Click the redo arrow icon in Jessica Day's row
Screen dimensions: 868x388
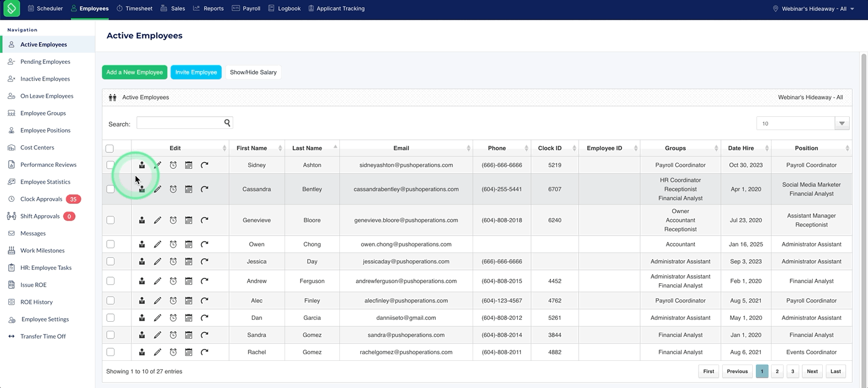pyautogui.click(x=204, y=261)
